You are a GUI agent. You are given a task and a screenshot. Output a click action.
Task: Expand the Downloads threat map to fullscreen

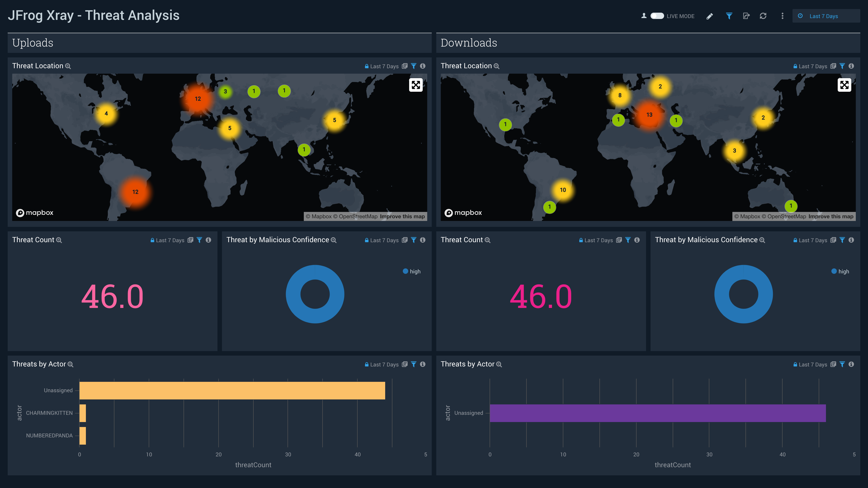(844, 85)
